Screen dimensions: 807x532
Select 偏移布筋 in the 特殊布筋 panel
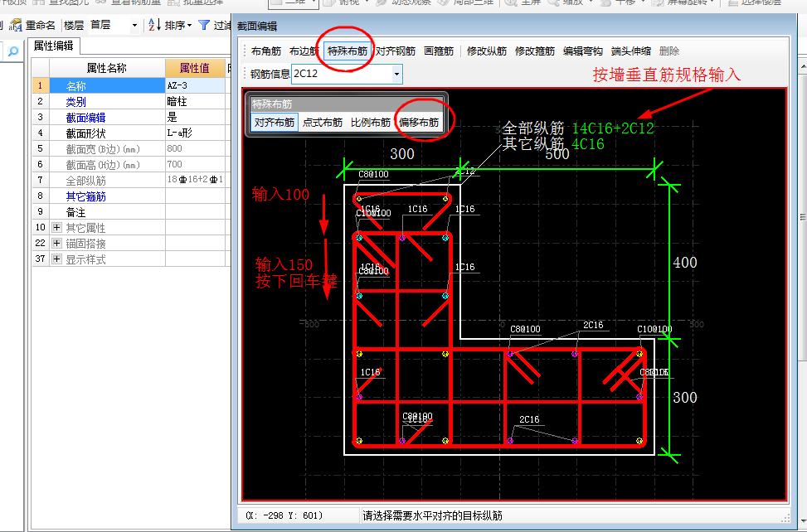[419, 123]
